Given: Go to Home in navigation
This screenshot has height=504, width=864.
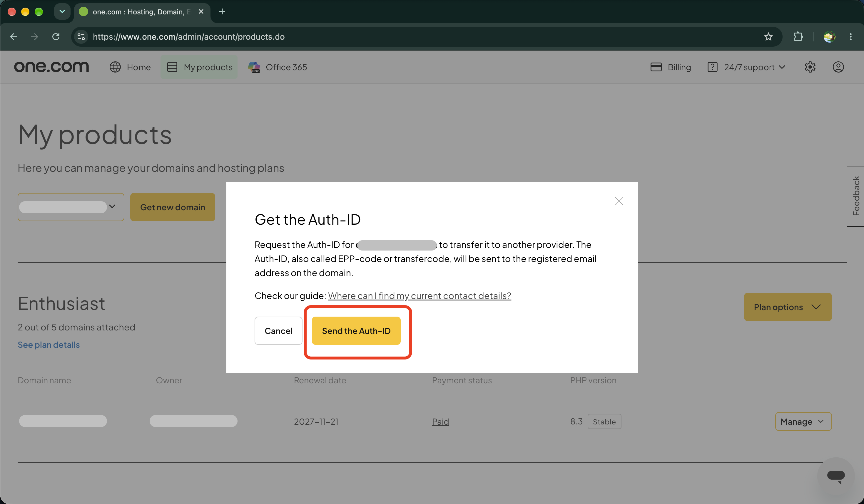Looking at the screenshot, I should [x=130, y=67].
